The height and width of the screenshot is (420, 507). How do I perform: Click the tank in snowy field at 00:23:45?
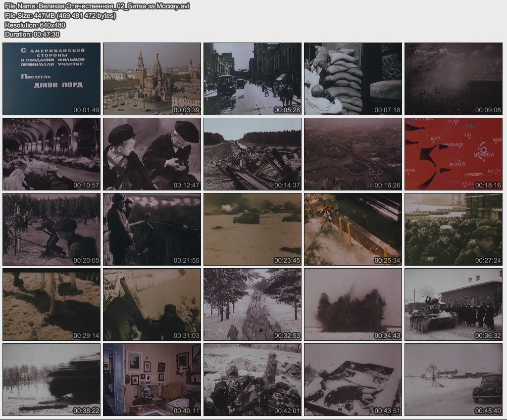coord(253,230)
